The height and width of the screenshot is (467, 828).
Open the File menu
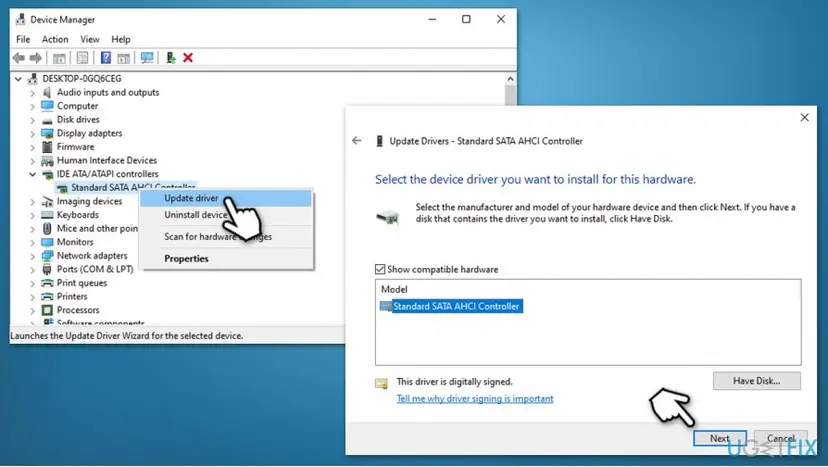pyautogui.click(x=23, y=39)
